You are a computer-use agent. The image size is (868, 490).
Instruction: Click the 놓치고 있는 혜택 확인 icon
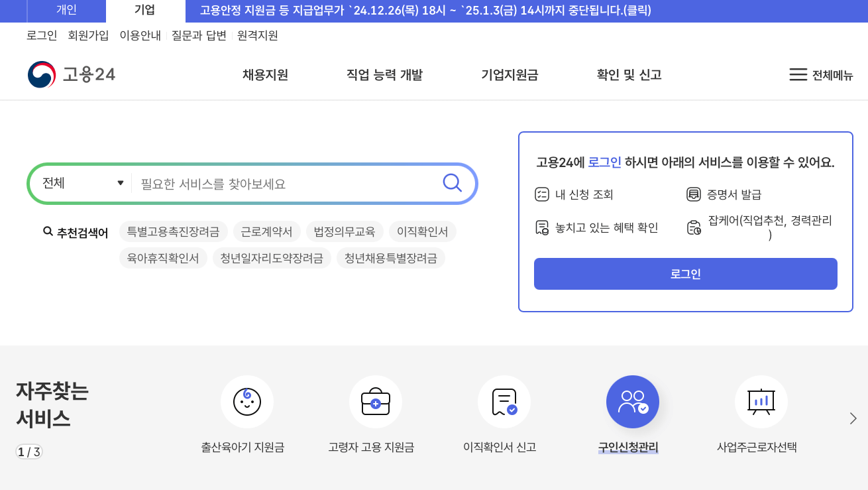coord(543,227)
